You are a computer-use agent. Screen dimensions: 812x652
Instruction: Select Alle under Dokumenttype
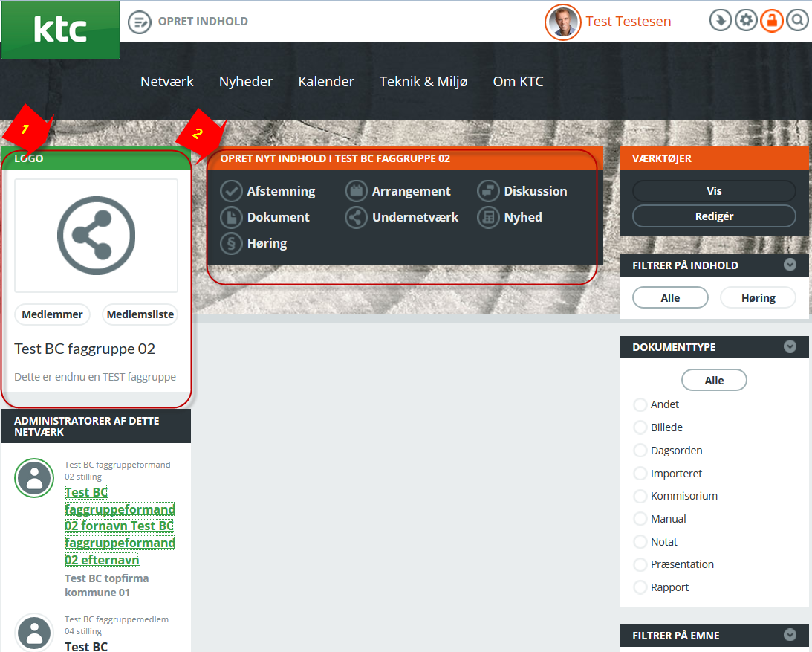714,381
